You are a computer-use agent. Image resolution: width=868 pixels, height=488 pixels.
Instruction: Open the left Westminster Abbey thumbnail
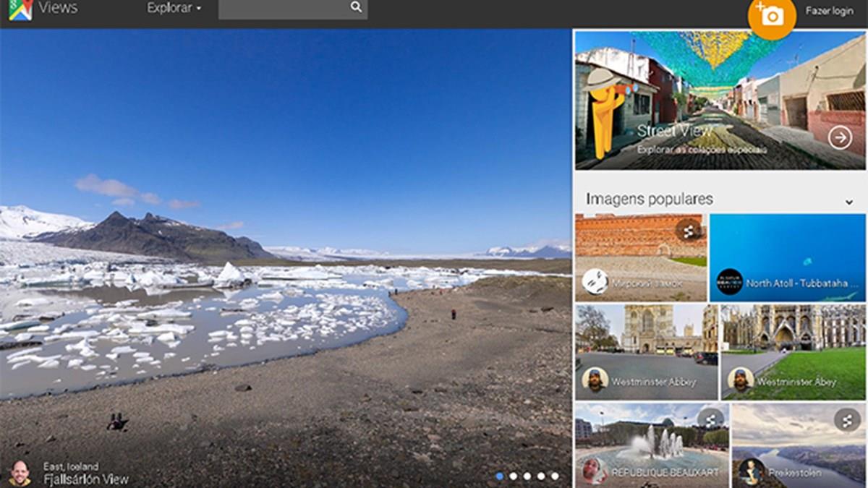tap(646, 351)
